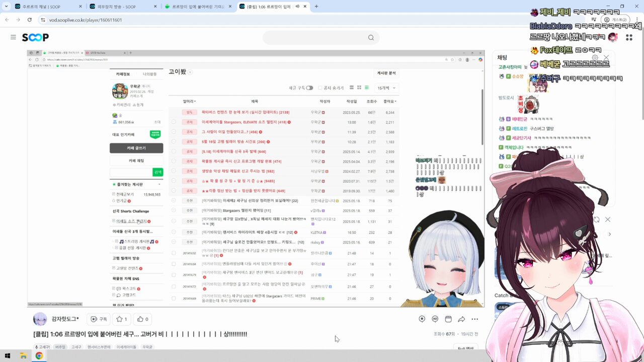Click the 우왁굳 tag

pos(147,347)
